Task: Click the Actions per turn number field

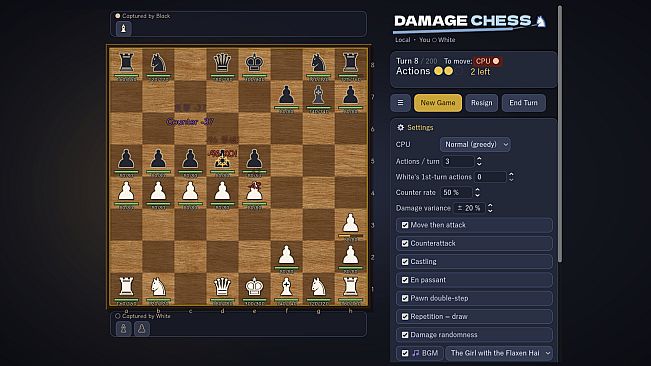Action: (458, 161)
